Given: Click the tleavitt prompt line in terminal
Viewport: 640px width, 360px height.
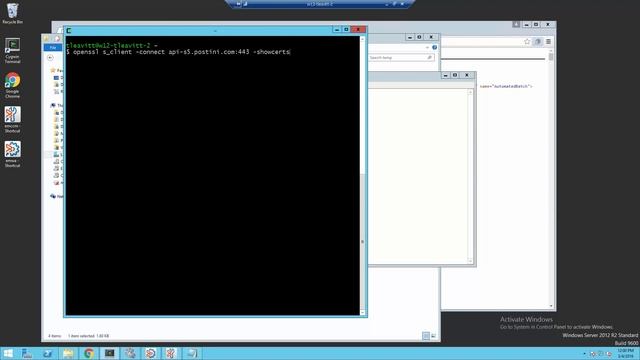Looking at the screenshot, I should click(111, 46).
